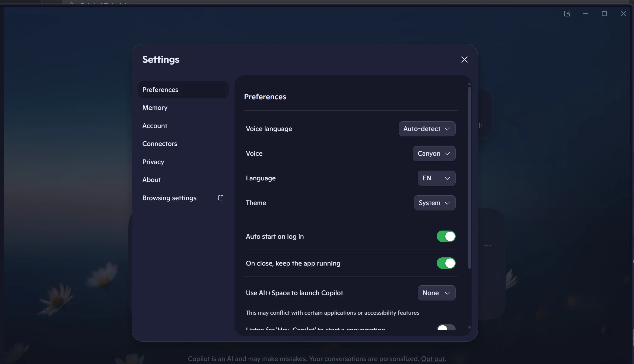This screenshot has height=364, width=634.
Task: Open the Voice language dropdown
Action: (x=427, y=129)
